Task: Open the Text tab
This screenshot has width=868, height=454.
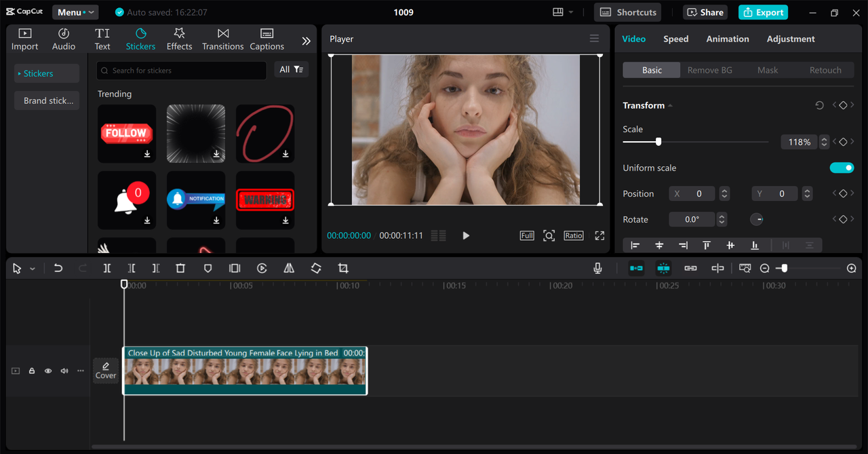Action: [x=102, y=39]
